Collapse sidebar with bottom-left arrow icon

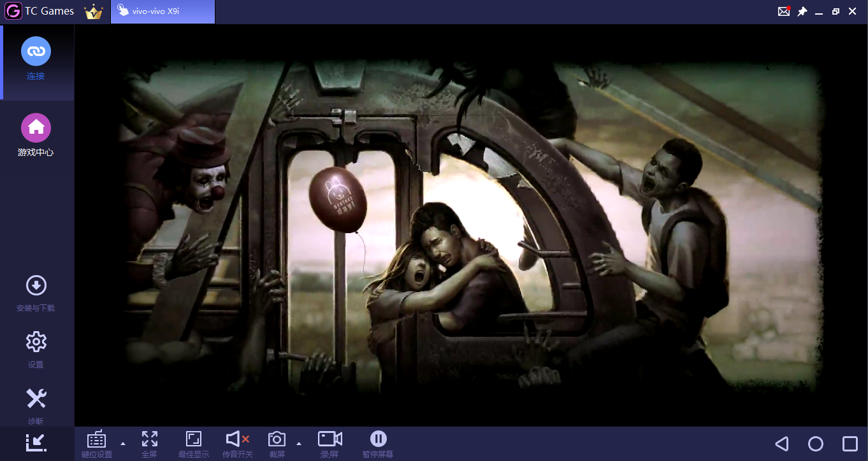36,443
